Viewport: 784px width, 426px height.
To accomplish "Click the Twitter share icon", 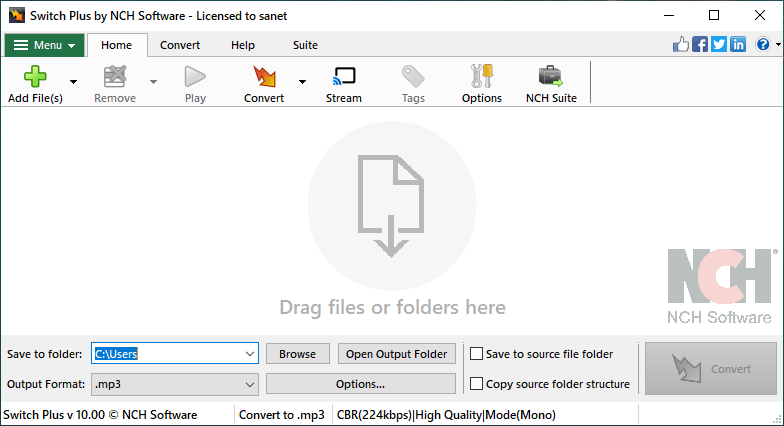I will click(718, 44).
